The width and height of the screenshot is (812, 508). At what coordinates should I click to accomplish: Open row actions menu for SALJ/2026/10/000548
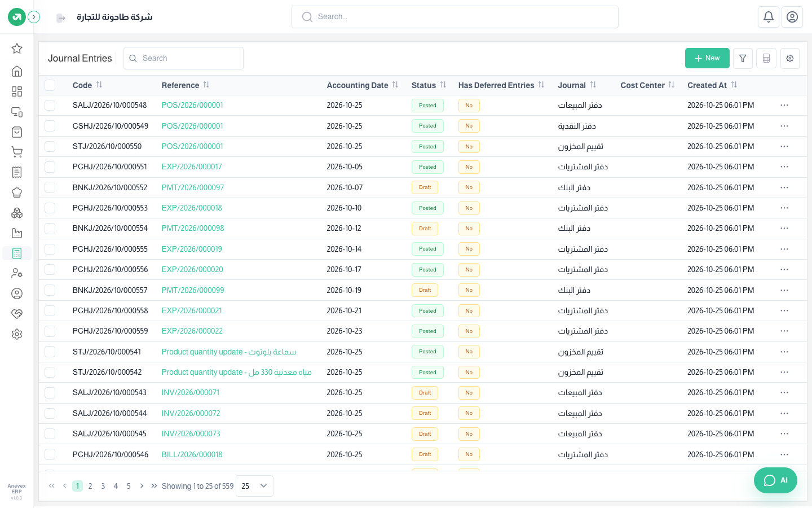[x=784, y=106]
